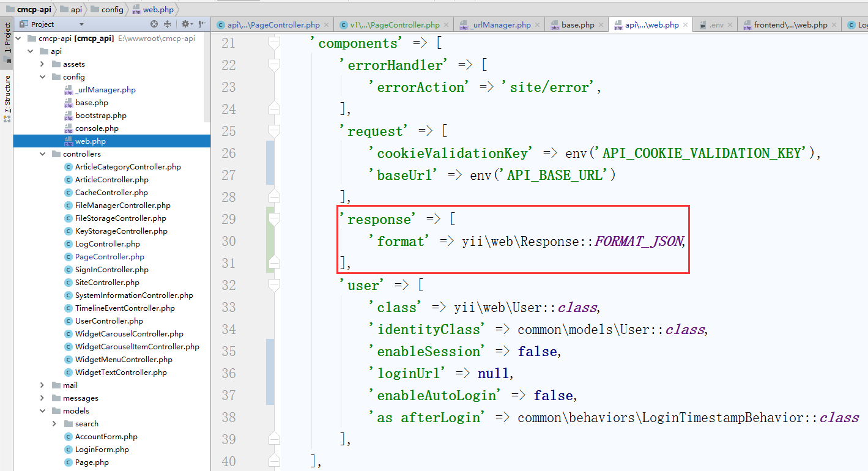Viewport: 868px width, 471px height.
Task: Select bootstrap.php in the config folder
Action: [100, 116]
